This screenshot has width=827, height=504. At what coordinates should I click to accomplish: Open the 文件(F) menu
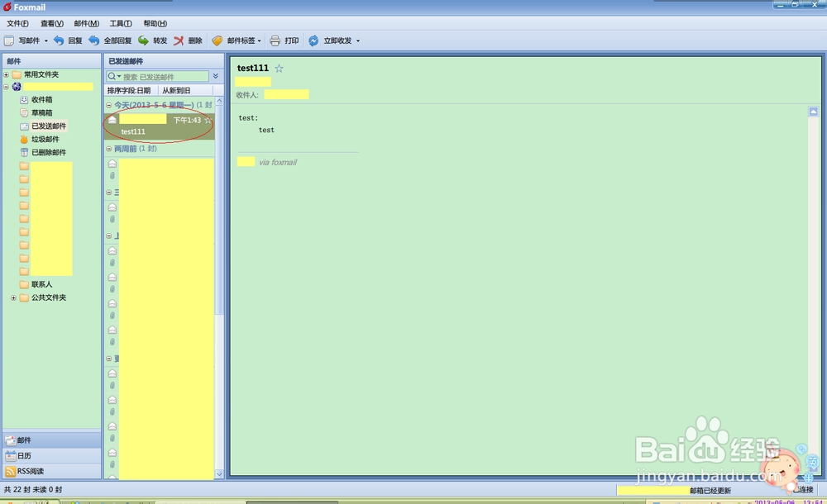pos(17,23)
